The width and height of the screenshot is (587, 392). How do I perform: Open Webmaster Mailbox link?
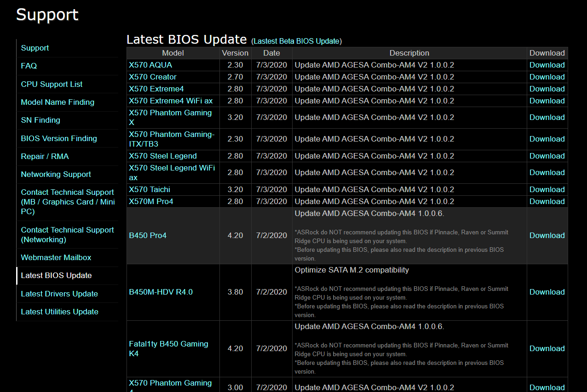[x=56, y=257]
